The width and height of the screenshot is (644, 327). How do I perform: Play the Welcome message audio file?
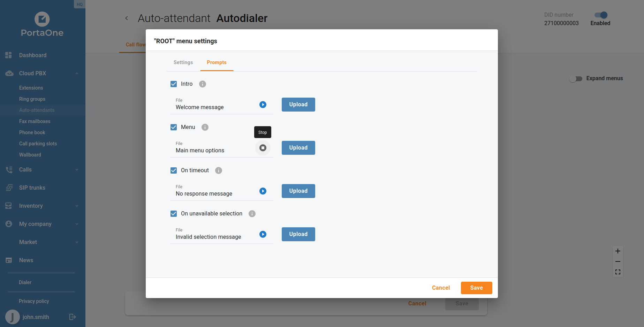pyautogui.click(x=263, y=105)
